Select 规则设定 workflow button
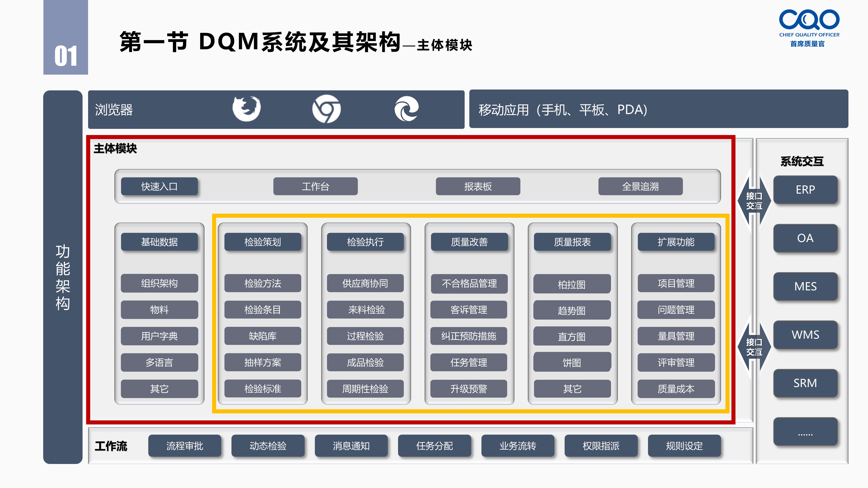Image resolution: width=868 pixels, height=488 pixels. click(684, 445)
